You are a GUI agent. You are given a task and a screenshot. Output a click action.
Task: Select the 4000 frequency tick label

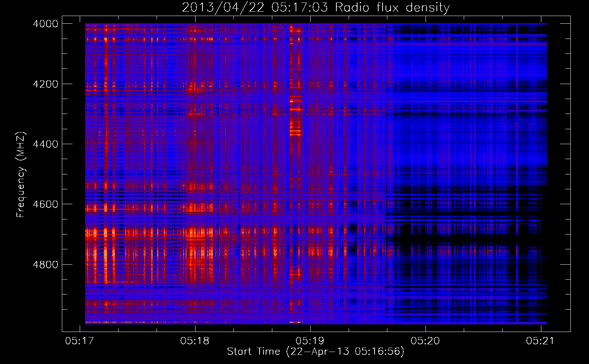click(x=46, y=24)
